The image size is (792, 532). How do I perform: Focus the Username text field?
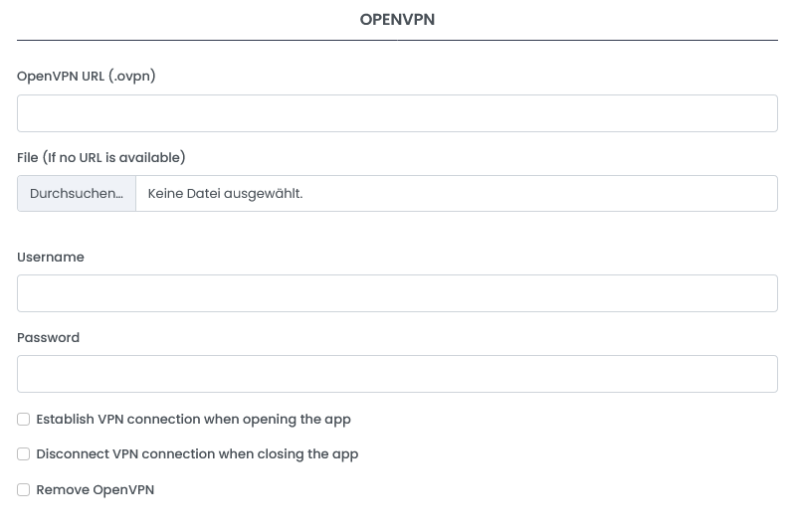[x=397, y=293]
